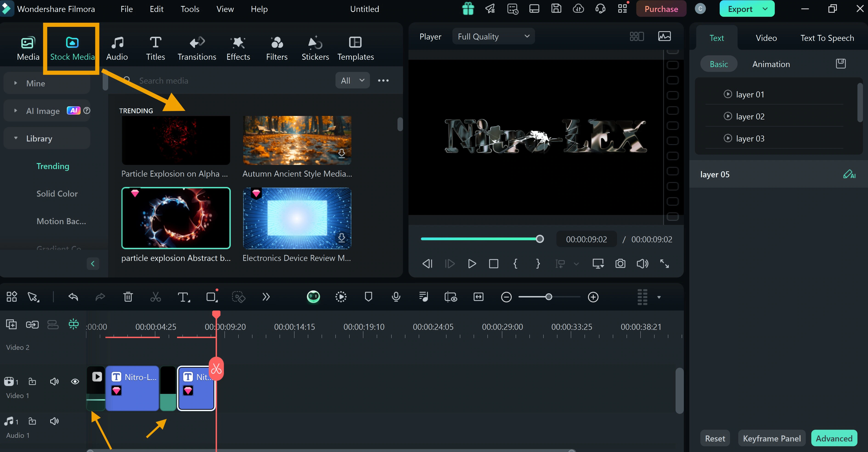This screenshot has height=452, width=868.
Task: Select the Transitions tab in the toolbar
Action: 197,48
